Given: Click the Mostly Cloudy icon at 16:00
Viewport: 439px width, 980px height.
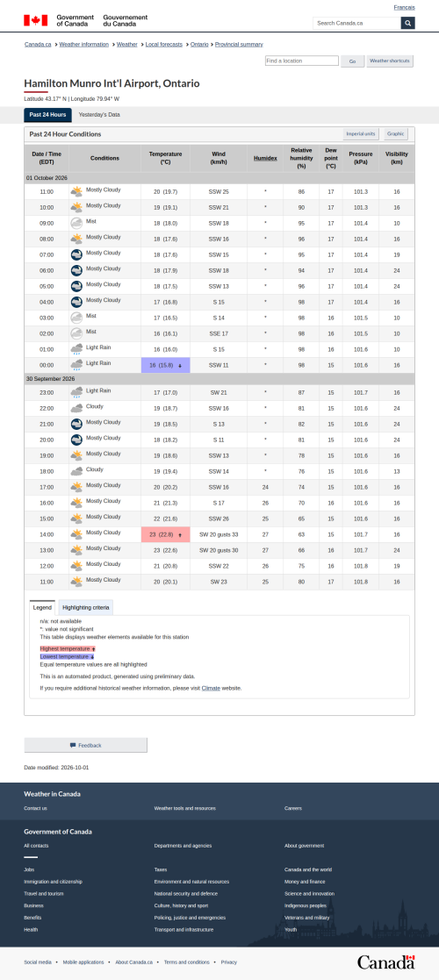Looking at the screenshot, I should pyautogui.click(x=76, y=503).
